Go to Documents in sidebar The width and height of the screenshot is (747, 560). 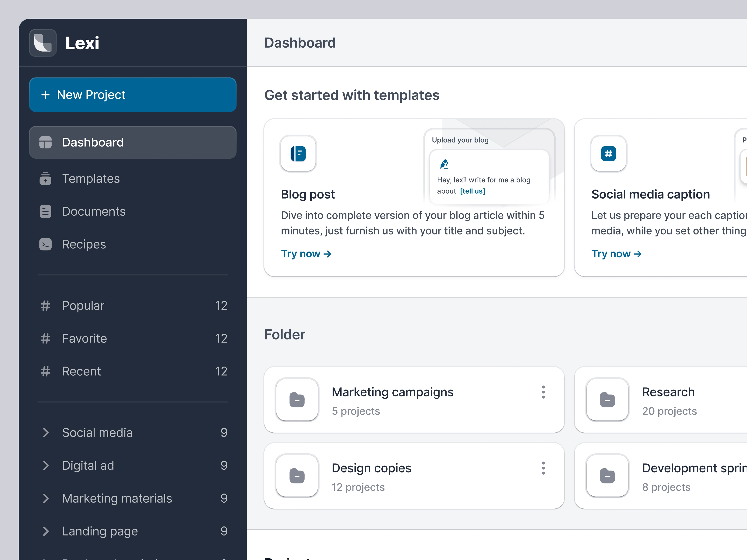click(94, 211)
